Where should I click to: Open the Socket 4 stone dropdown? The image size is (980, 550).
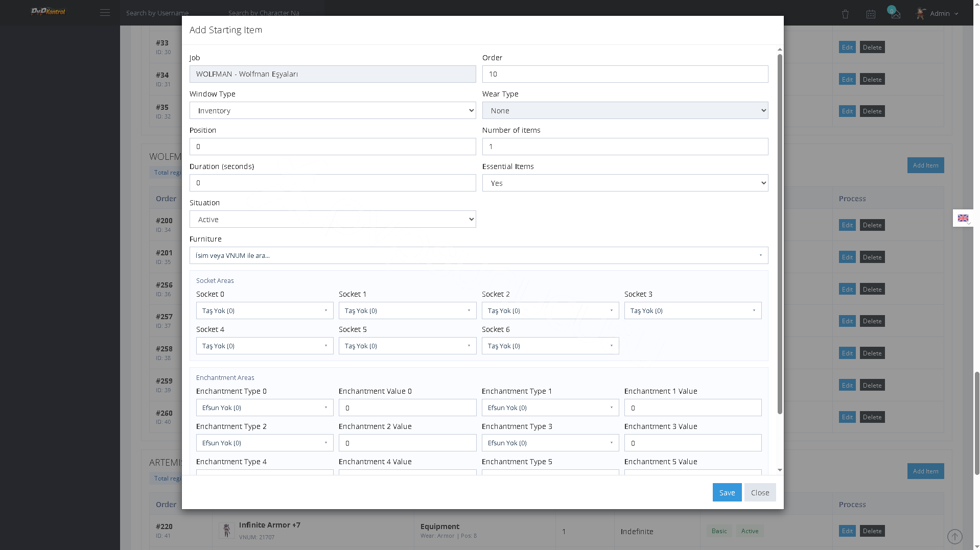tap(265, 346)
